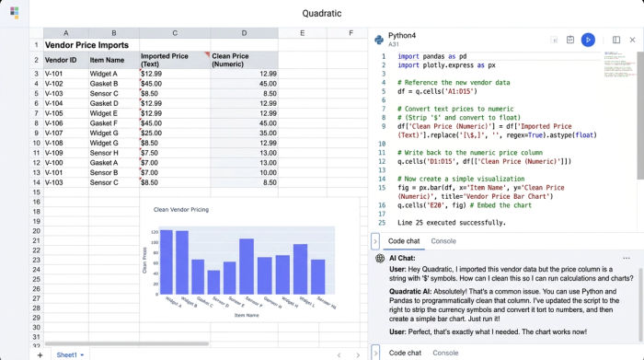Toggle code editor side panel layout
Image resolution: width=644 pixels, height=360 pixels.
[616, 40]
